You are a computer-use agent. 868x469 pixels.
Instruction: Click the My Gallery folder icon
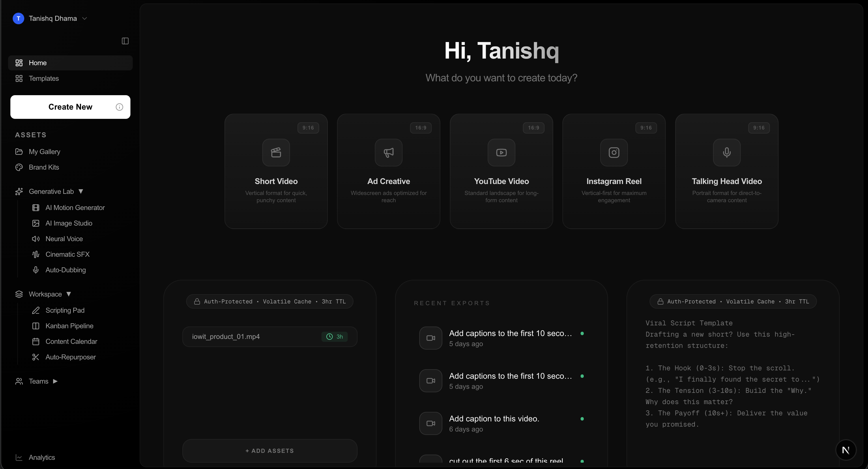(x=19, y=152)
